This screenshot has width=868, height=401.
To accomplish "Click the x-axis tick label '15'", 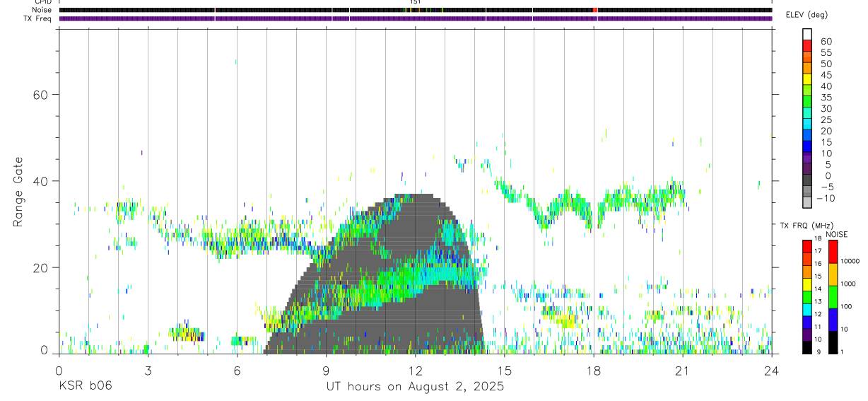I will click(x=504, y=371).
